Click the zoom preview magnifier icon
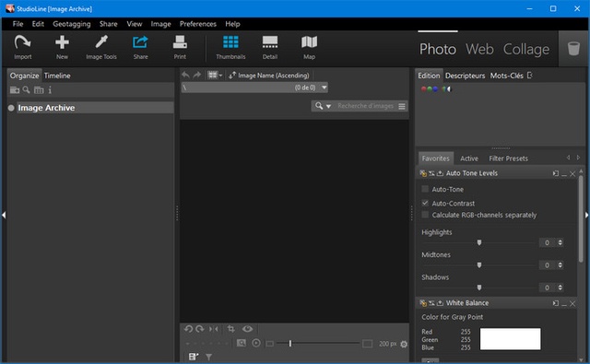The image size is (590, 364). point(242,343)
